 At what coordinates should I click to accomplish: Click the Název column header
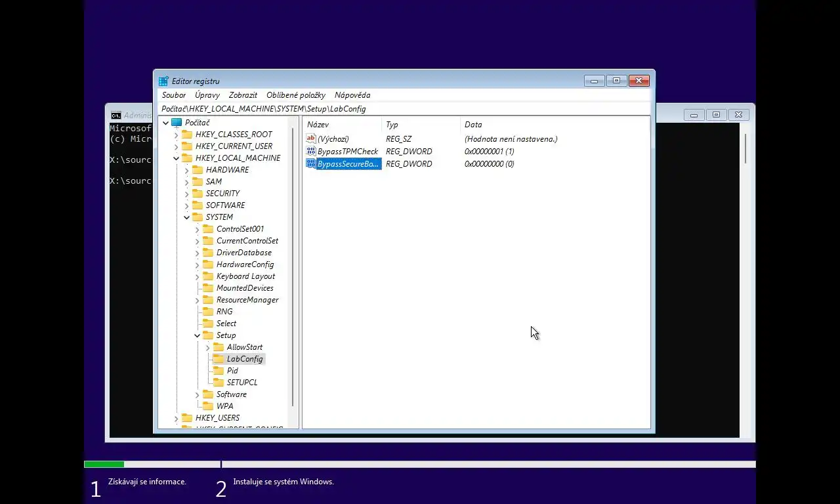coord(342,125)
